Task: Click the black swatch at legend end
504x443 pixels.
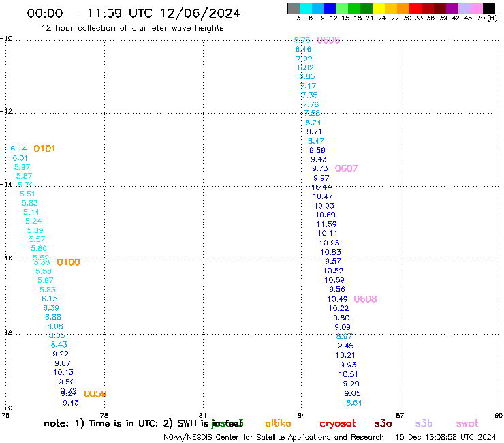Action: click(x=489, y=8)
